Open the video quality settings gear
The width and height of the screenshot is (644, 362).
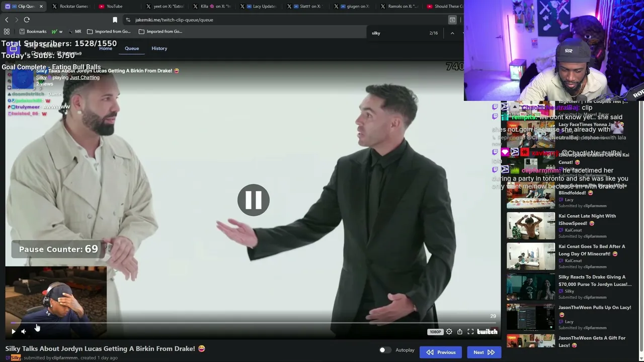click(x=449, y=332)
